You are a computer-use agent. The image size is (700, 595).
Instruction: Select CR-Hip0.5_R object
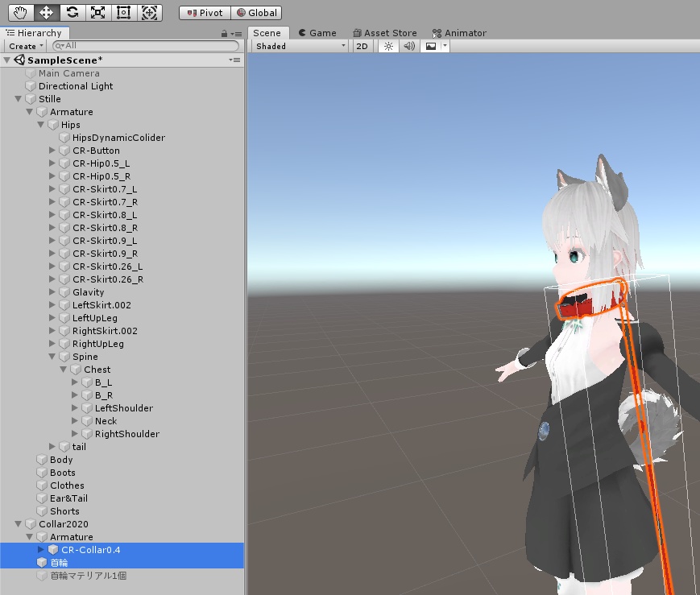pyautogui.click(x=101, y=176)
